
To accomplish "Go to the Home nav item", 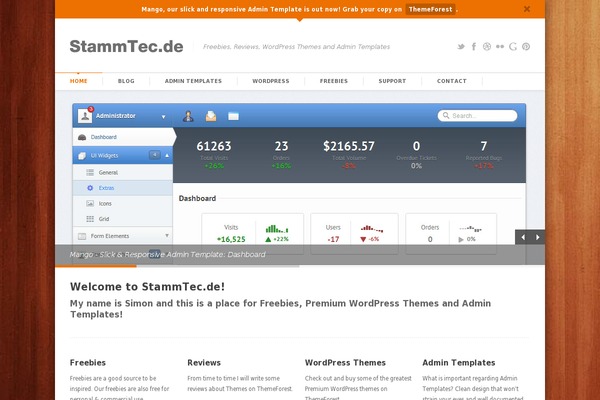I will click(x=78, y=81).
